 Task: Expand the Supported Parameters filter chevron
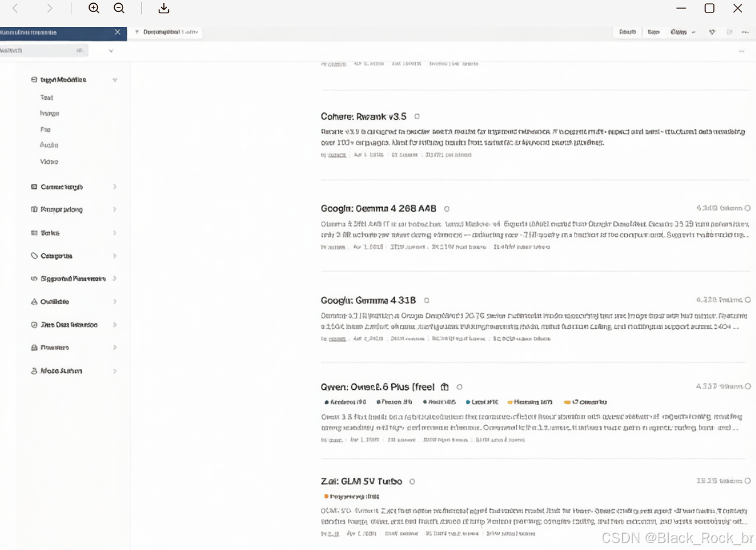pos(115,278)
